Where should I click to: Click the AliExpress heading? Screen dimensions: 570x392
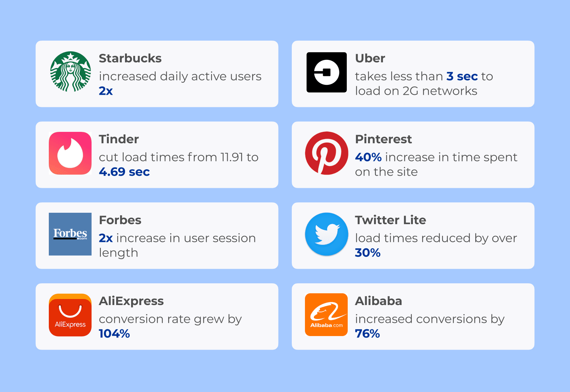(x=131, y=301)
